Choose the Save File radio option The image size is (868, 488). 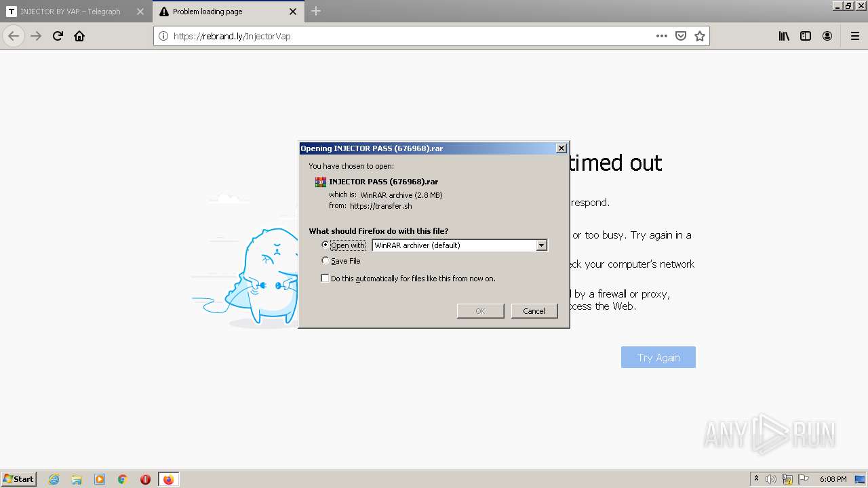click(325, 260)
